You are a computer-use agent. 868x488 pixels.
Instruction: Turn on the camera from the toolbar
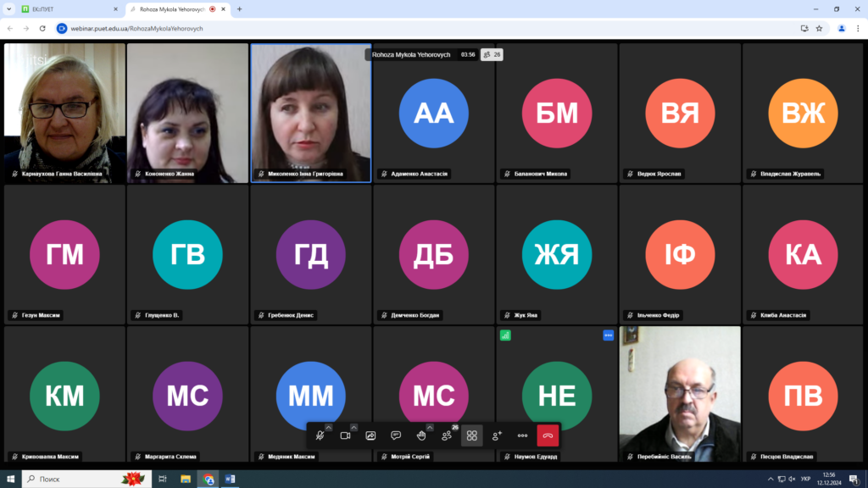coord(345,435)
